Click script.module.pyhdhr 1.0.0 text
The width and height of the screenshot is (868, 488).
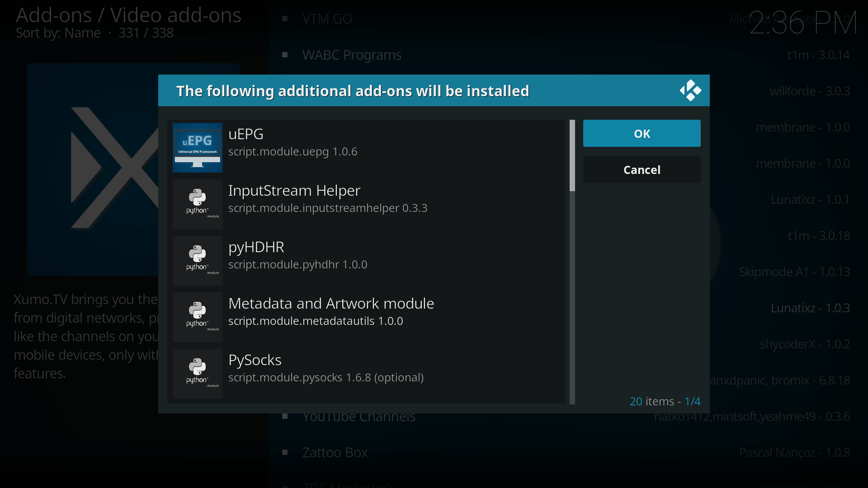coord(297,264)
